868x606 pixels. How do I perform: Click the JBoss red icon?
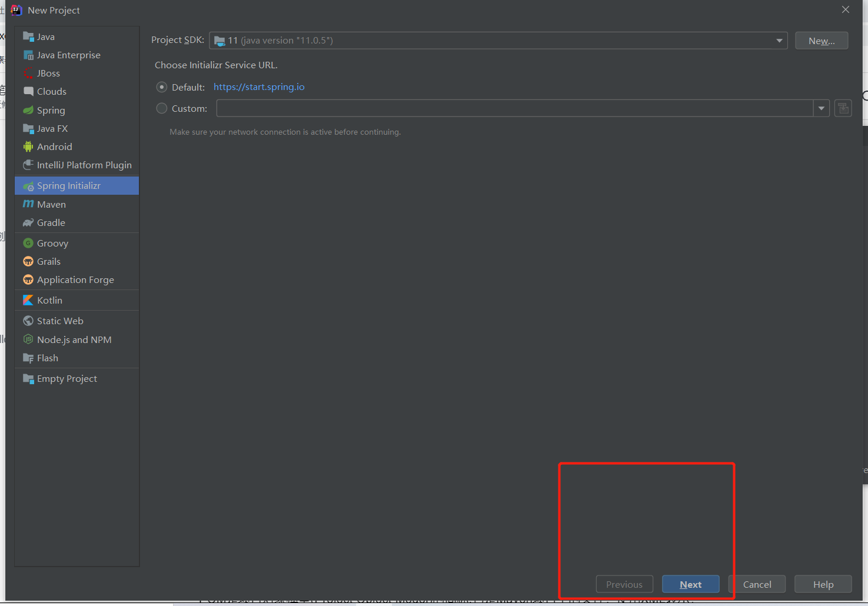coord(28,73)
